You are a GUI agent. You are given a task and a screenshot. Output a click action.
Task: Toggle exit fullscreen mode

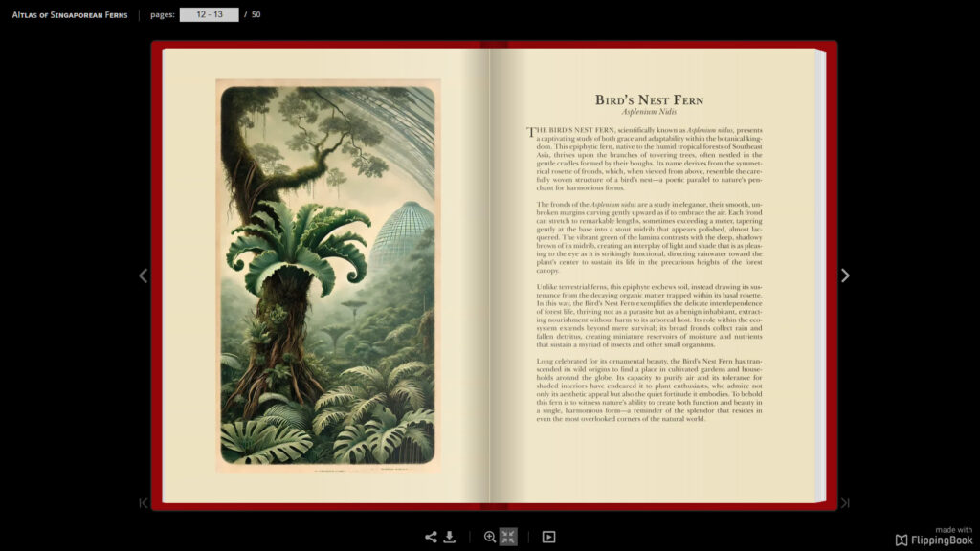(508, 538)
